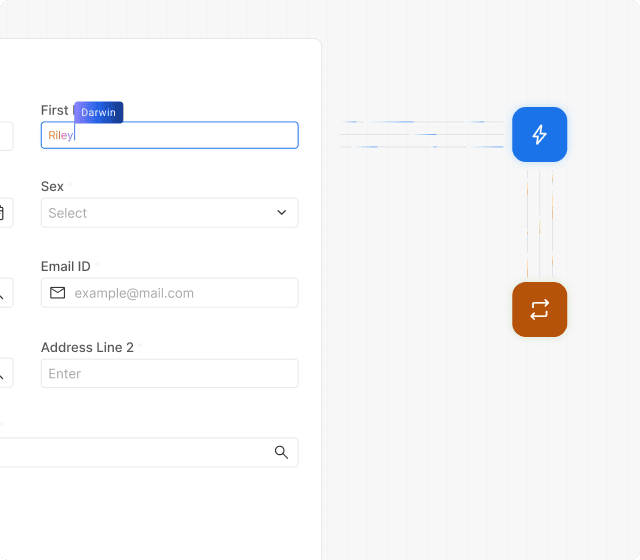Image resolution: width=640 pixels, height=560 pixels.
Task: Click the blue lightning bolt trigger node
Action: tap(539, 134)
